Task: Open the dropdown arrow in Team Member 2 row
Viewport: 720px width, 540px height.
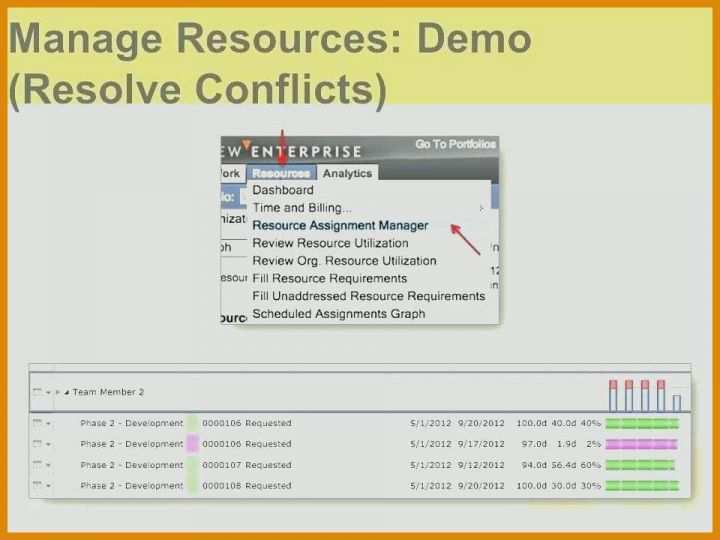Action: [48, 393]
